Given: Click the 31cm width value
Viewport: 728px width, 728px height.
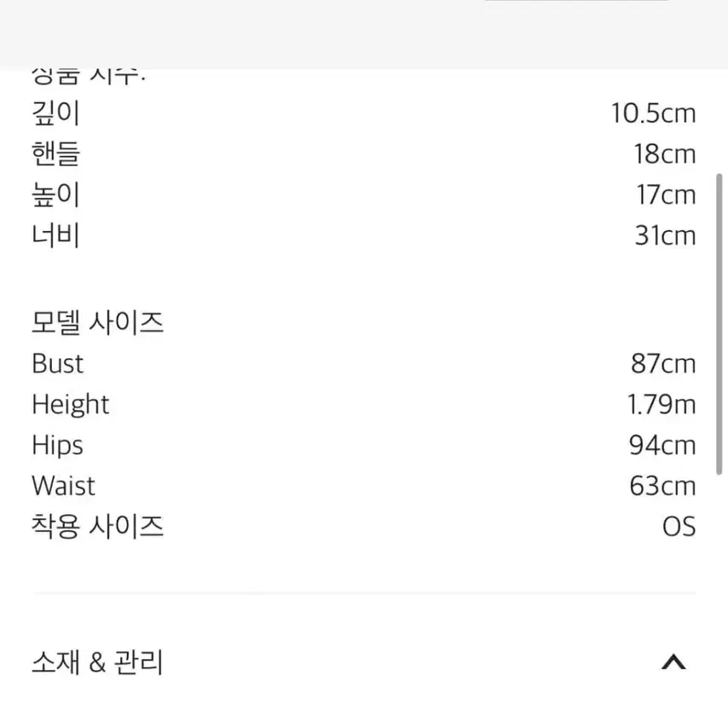Looking at the screenshot, I should click(x=665, y=235).
